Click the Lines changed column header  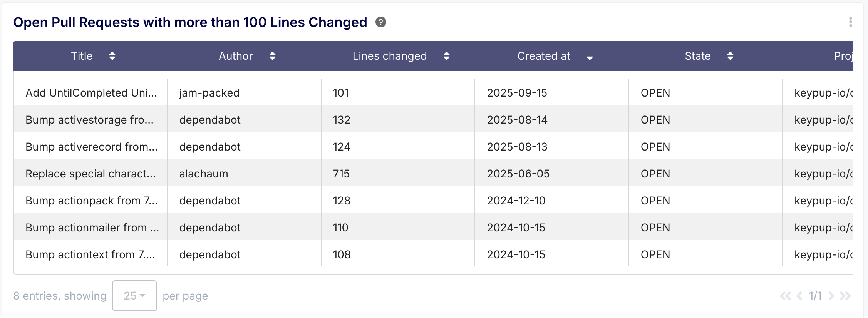point(389,56)
